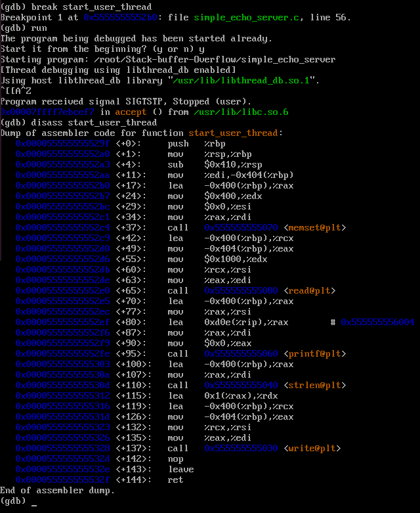The width and height of the screenshot is (420, 513).
Task: Click the 'disass start_user_thread' command
Action: (x=94, y=122)
